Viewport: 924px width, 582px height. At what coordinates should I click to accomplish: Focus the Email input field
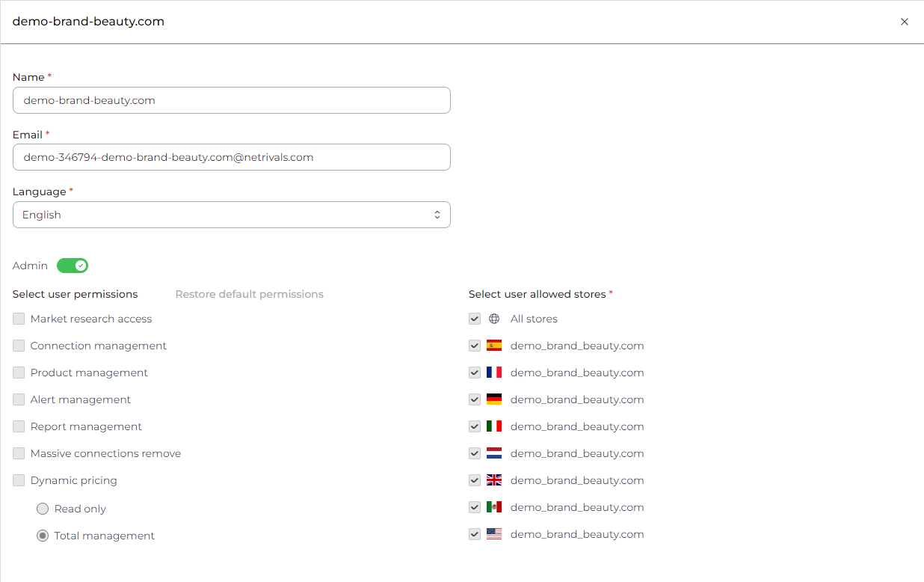pos(231,157)
